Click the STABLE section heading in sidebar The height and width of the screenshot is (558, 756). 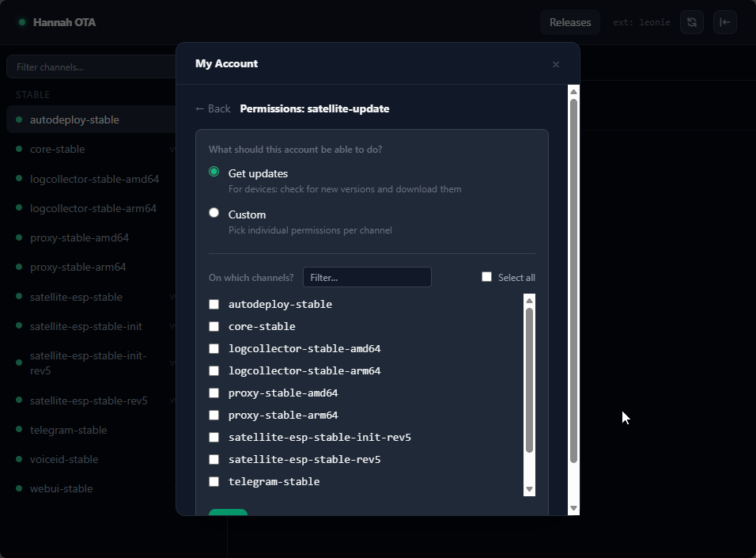(32, 95)
